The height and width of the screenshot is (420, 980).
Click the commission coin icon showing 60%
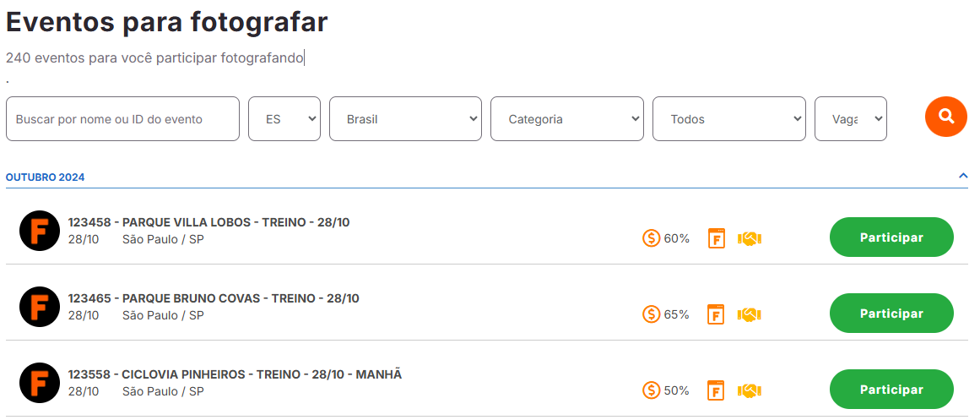(652, 237)
